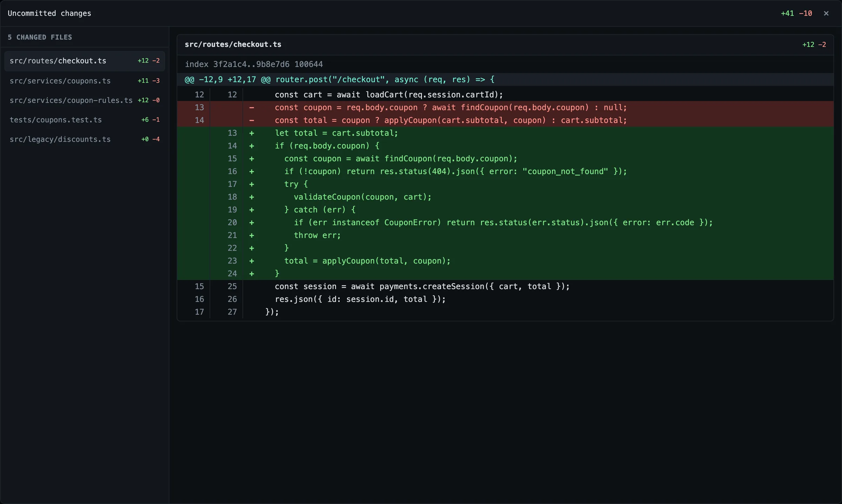Click context line const session = await payments.createSession
Image resolution: width=842 pixels, height=504 pixels.
[x=505, y=286]
